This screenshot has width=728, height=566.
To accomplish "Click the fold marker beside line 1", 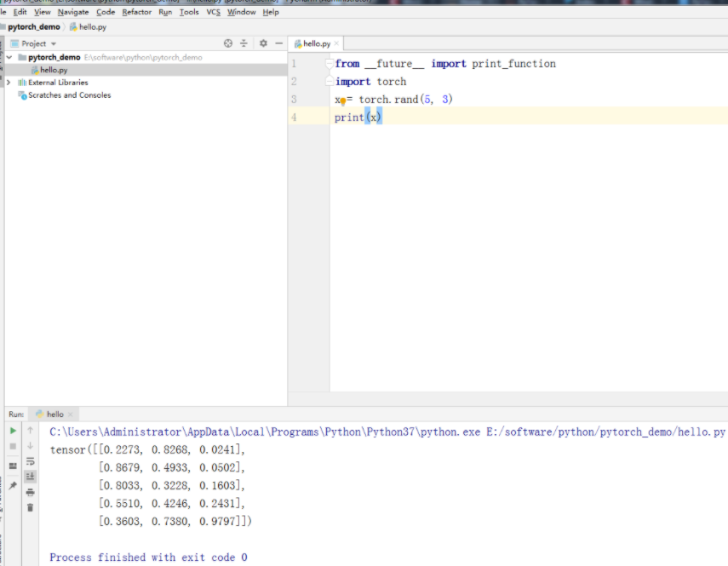I will pyautogui.click(x=330, y=64).
